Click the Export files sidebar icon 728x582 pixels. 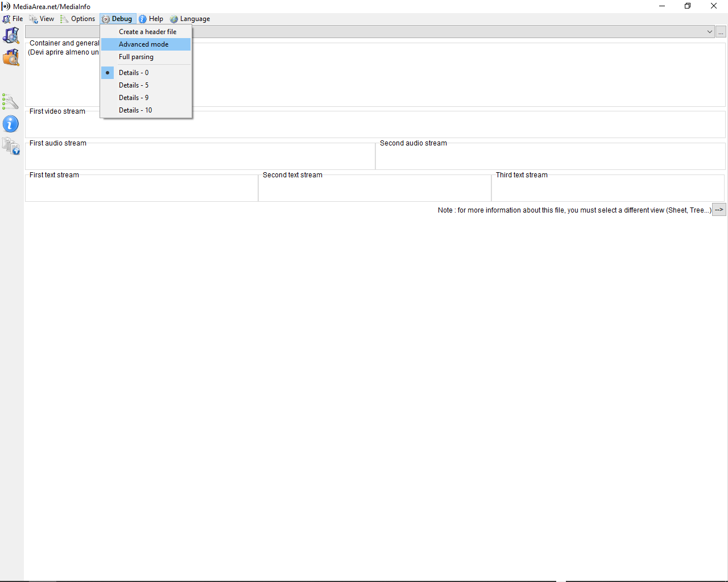11,146
